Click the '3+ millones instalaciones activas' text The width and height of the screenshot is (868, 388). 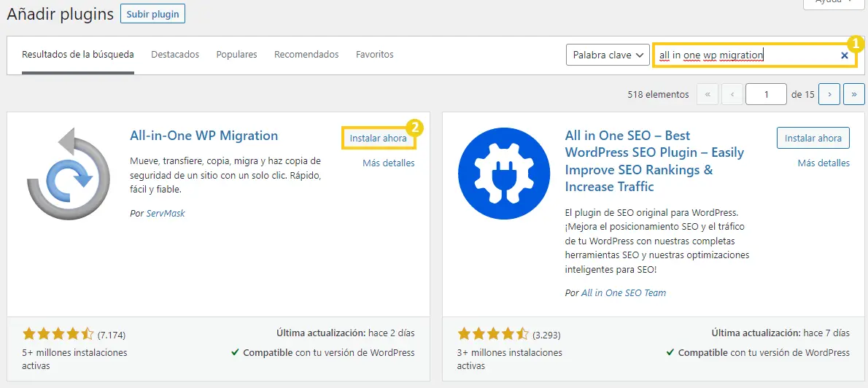510,359
